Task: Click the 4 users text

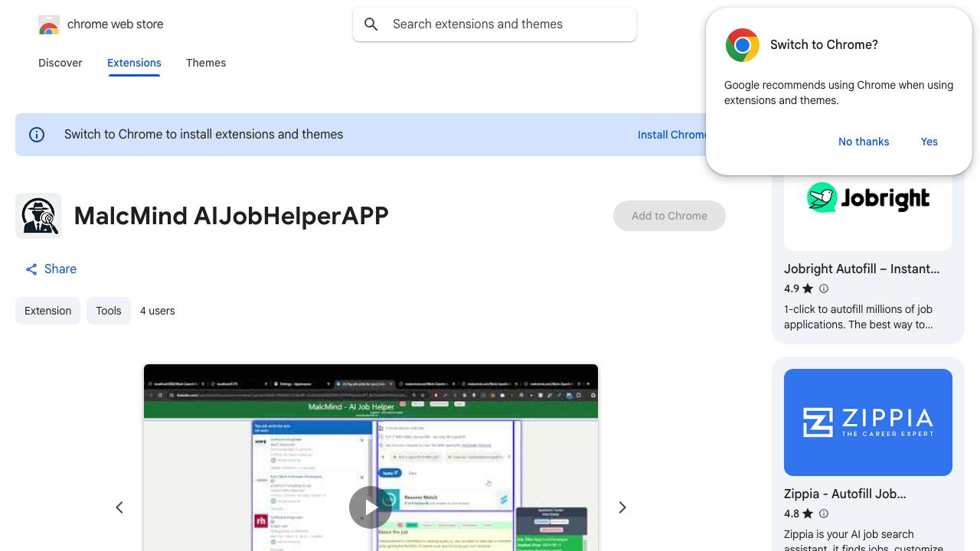Action: 158,311
